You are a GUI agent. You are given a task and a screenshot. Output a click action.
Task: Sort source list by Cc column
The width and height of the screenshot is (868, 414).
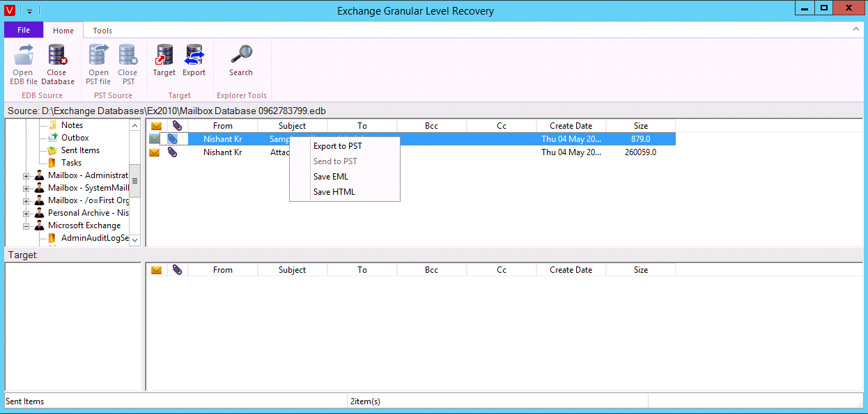(502, 126)
